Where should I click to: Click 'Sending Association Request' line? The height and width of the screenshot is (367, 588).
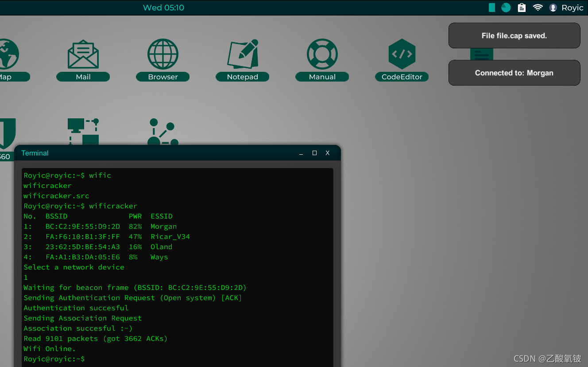[x=83, y=318]
